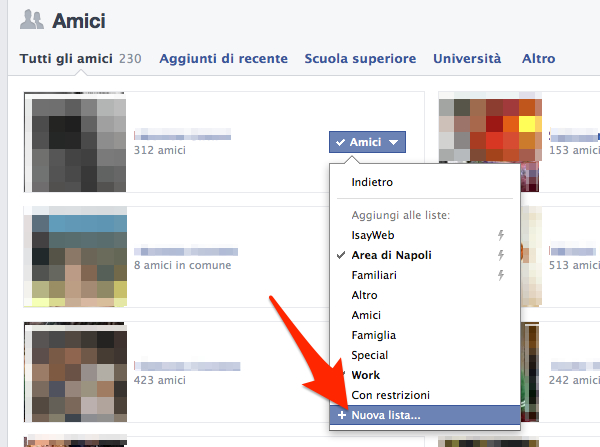Click the 423 amici count link
The width and height of the screenshot is (600, 447).
pos(160,380)
